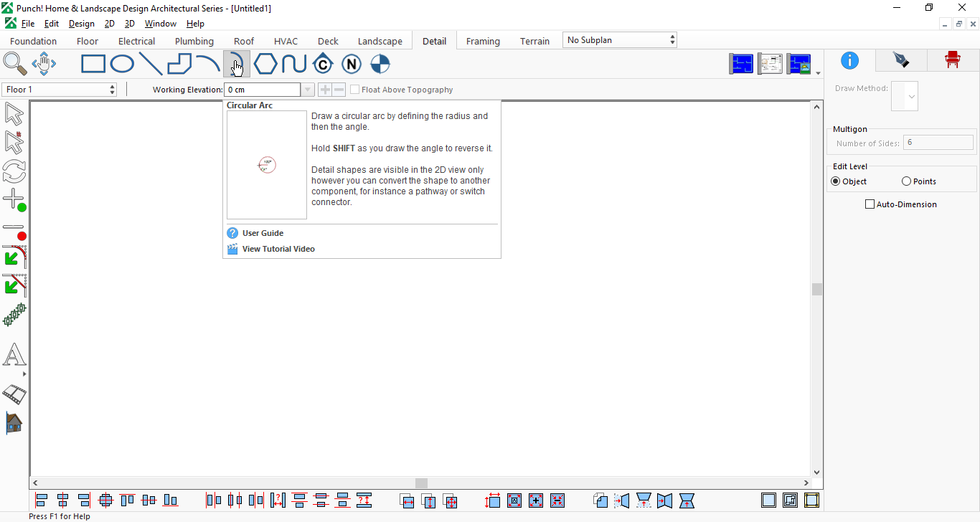This screenshot has height=522, width=980.
Task: Select the selection arrow tool
Action: [x=14, y=114]
